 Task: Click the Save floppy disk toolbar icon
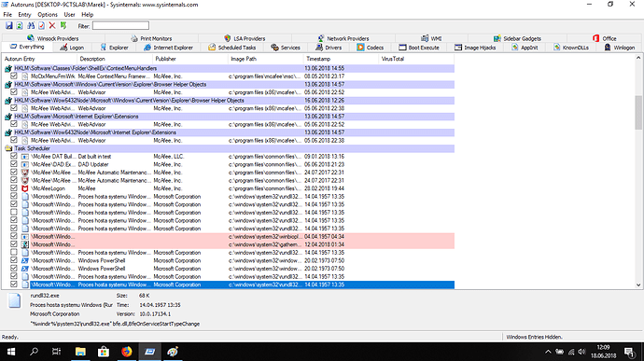click(9, 26)
